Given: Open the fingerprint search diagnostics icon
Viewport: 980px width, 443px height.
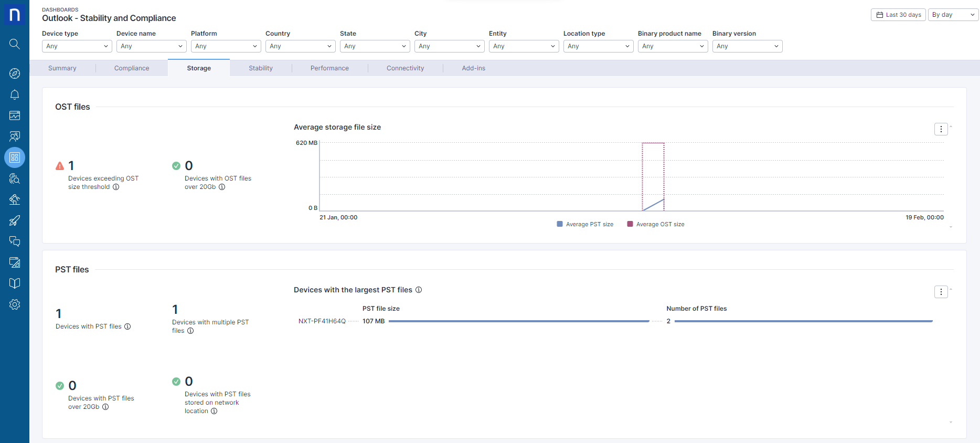Looking at the screenshot, I should pos(15,178).
